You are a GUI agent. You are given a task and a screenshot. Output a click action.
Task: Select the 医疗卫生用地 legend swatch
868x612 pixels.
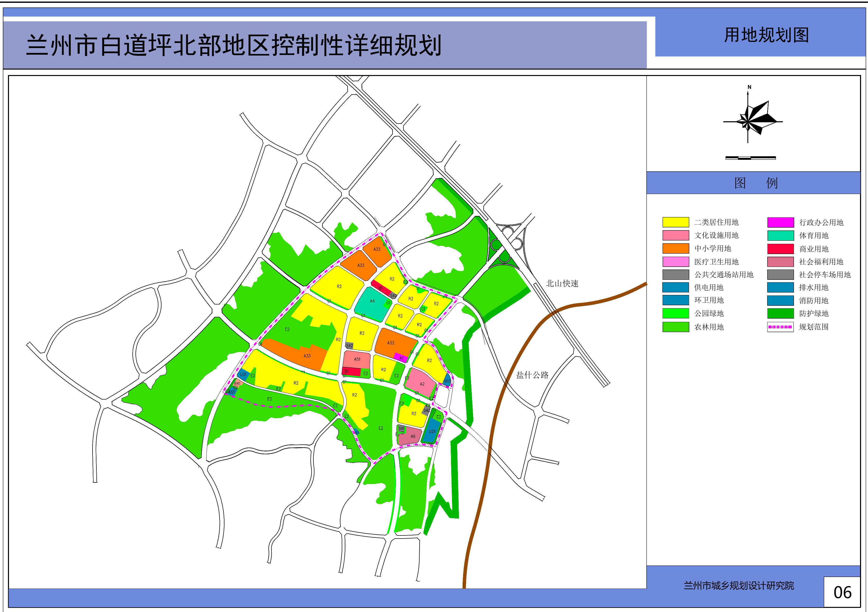pos(676,261)
